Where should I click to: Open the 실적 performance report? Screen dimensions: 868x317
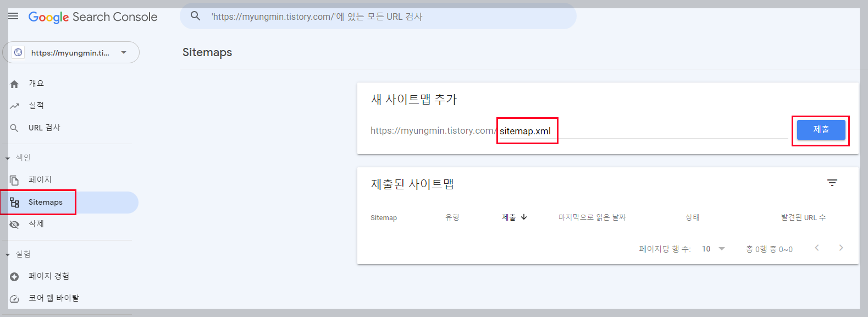[36, 106]
